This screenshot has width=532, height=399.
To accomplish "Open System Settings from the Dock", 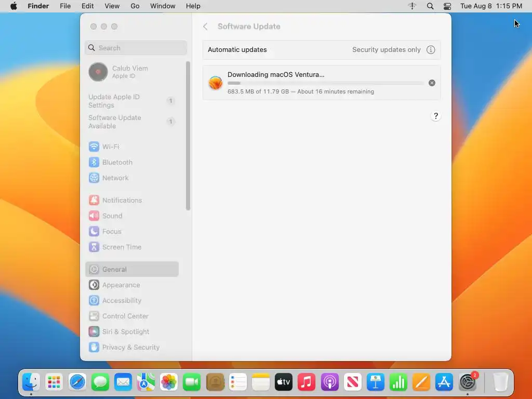I will coord(468,382).
